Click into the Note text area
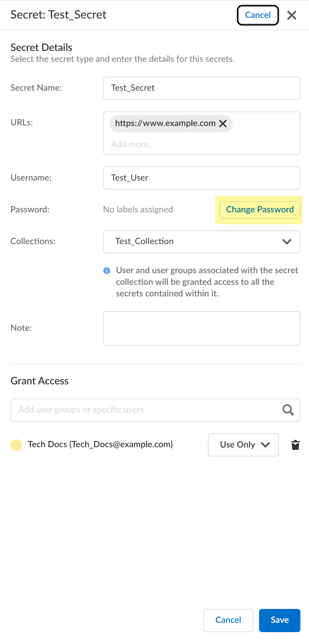 coord(202,328)
